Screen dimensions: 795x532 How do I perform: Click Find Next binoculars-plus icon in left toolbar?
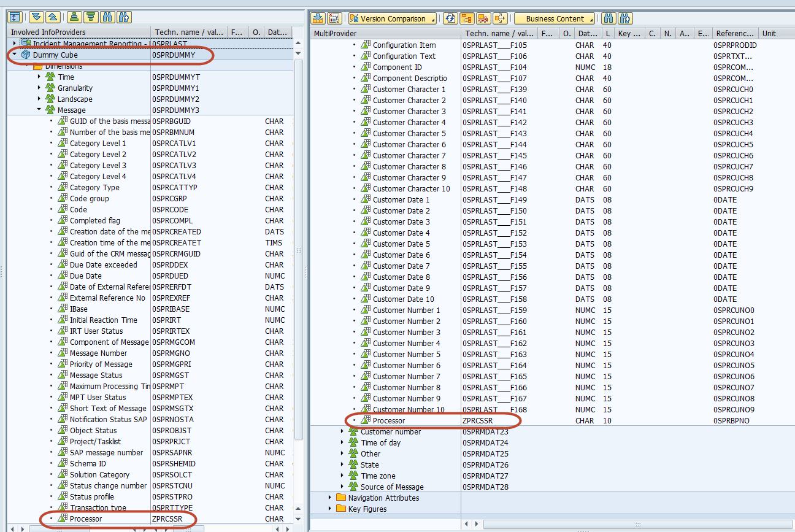pos(123,18)
